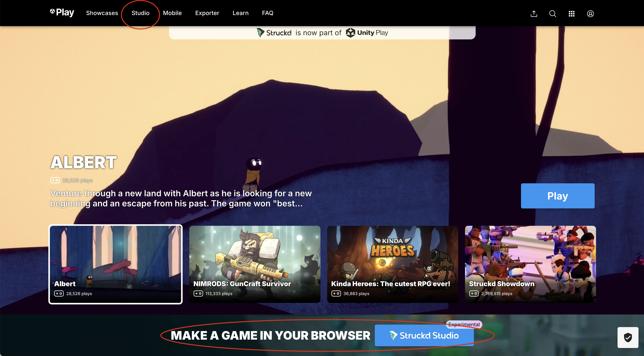Screen dimensions: 644x356
Task: Click the upload/share icon in header
Action: 534,14
